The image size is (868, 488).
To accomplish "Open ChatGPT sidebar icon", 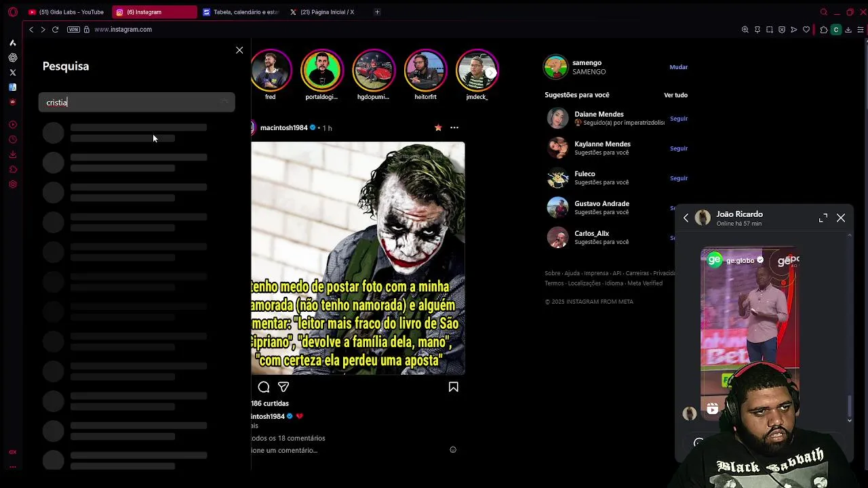I will point(12,58).
